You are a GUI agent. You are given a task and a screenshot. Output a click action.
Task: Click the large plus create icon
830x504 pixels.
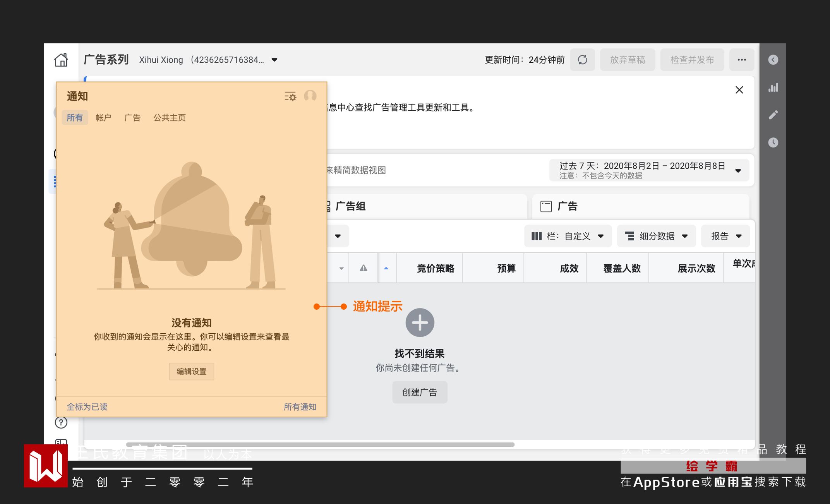(x=420, y=322)
